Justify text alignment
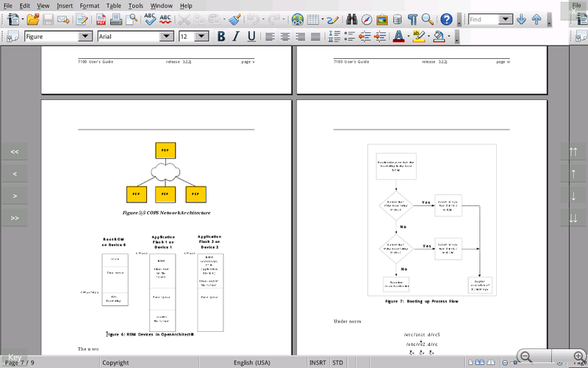588x368 pixels. (316, 36)
